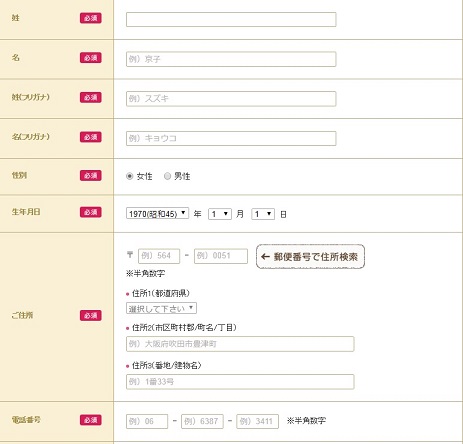
Task: Click the 姓 (surname) text field
Action: tap(231, 19)
